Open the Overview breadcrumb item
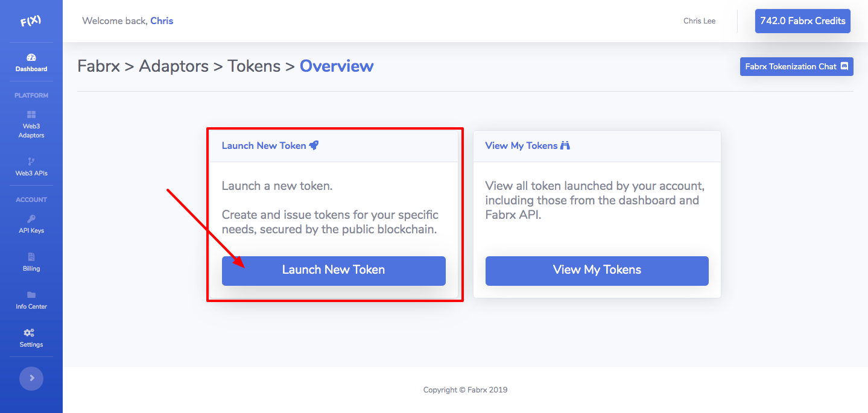This screenshot has width=868, height=413. 337,66
